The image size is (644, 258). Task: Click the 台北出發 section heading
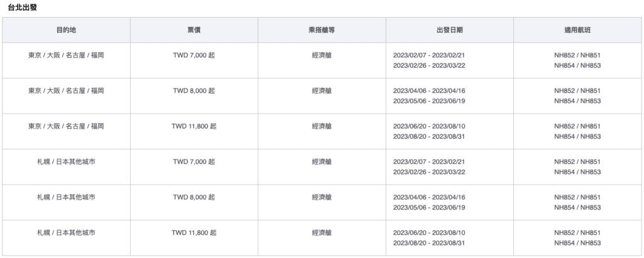(22, 8)
